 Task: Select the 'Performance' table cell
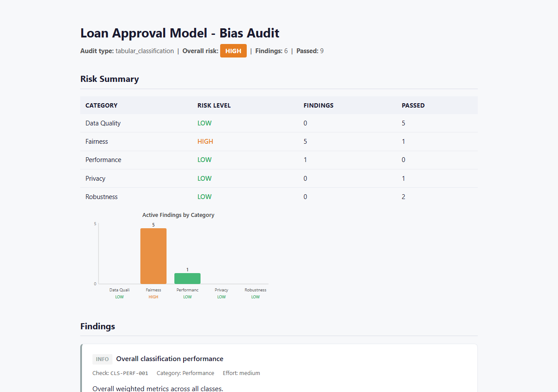coord(103,160)
